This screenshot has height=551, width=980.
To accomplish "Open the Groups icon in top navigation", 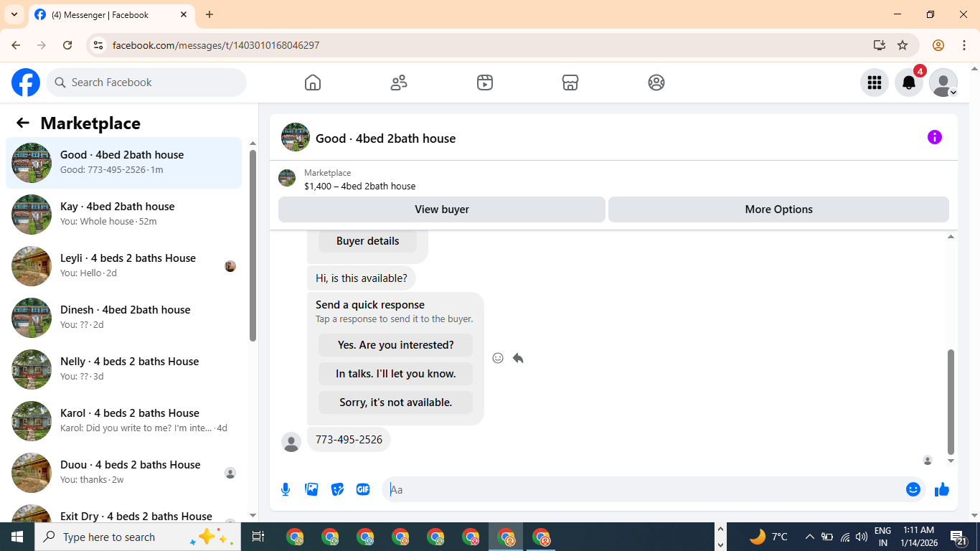I will pos(656,83).
